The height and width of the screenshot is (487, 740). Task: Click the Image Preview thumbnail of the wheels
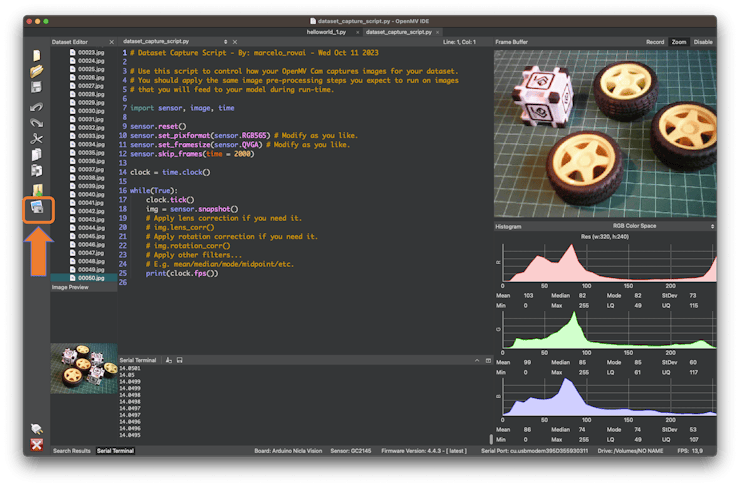tap(82, 368)
